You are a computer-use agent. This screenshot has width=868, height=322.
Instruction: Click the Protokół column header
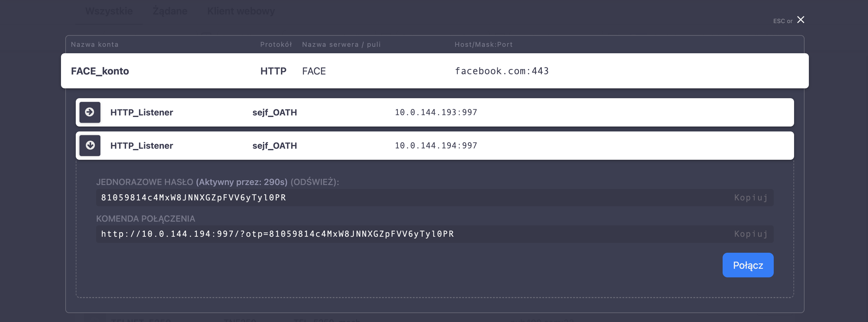(x=276, y=44)
